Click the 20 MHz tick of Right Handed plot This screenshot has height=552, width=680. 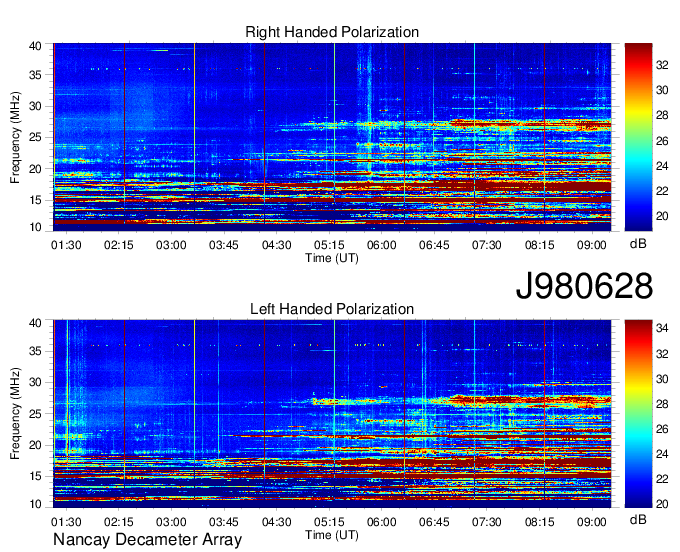(35, 169)
